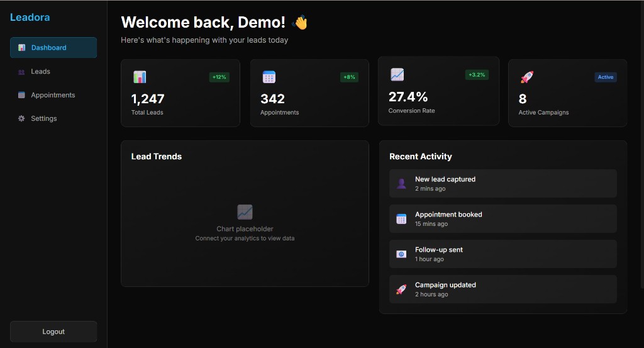This screenshot has width=644, height=348.
Task: Click the bar chart icon on Total Leads card
Action: [140, 77]
